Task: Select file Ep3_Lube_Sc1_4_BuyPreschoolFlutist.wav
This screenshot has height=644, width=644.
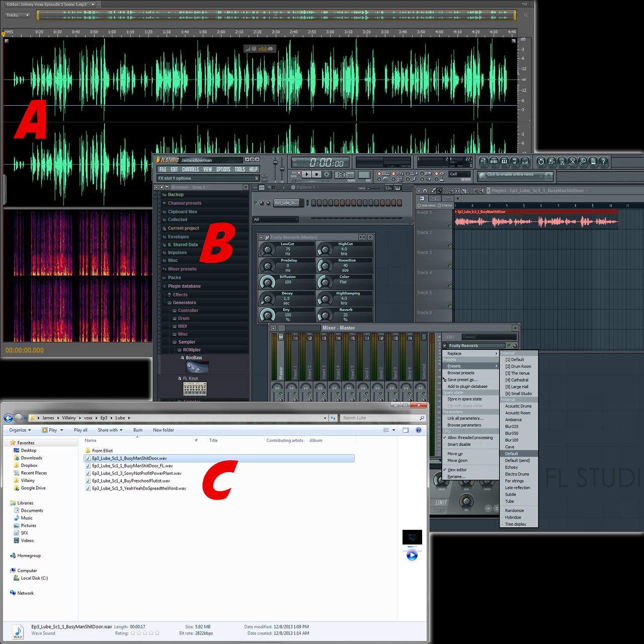Action: tap(131, 481)
